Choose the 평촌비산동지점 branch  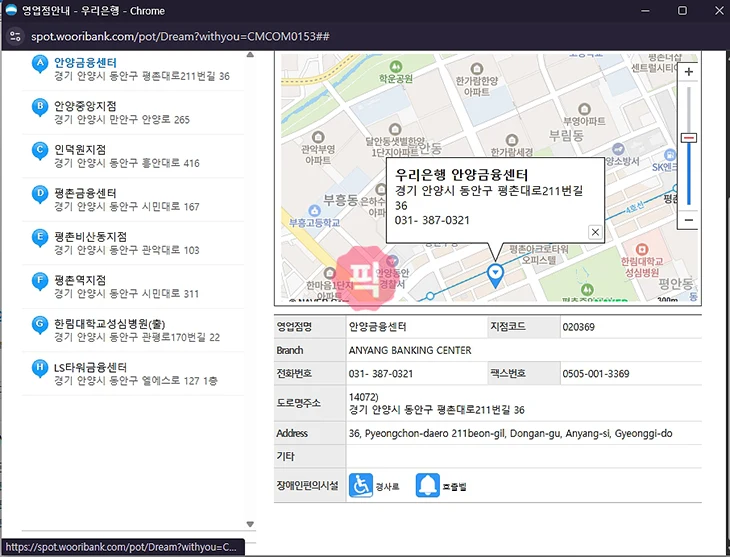pos(90,237)
